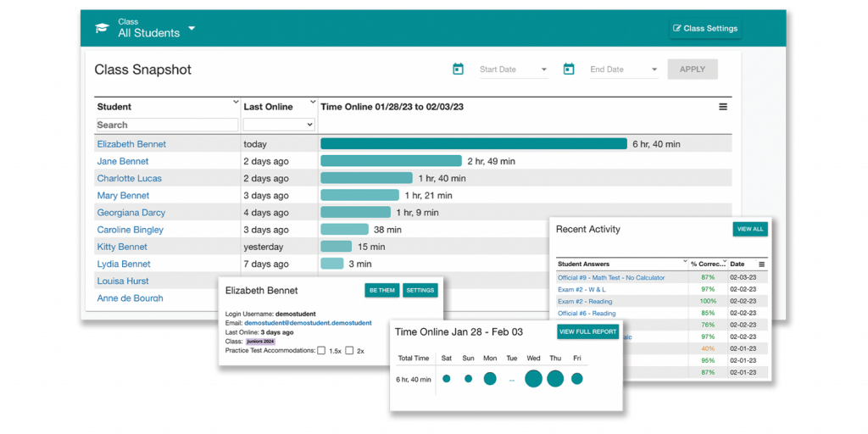The width and height of the screenshot is (868, 434).
Task: Click the VIEW FULL REPORT button
Action: point(588,331)
